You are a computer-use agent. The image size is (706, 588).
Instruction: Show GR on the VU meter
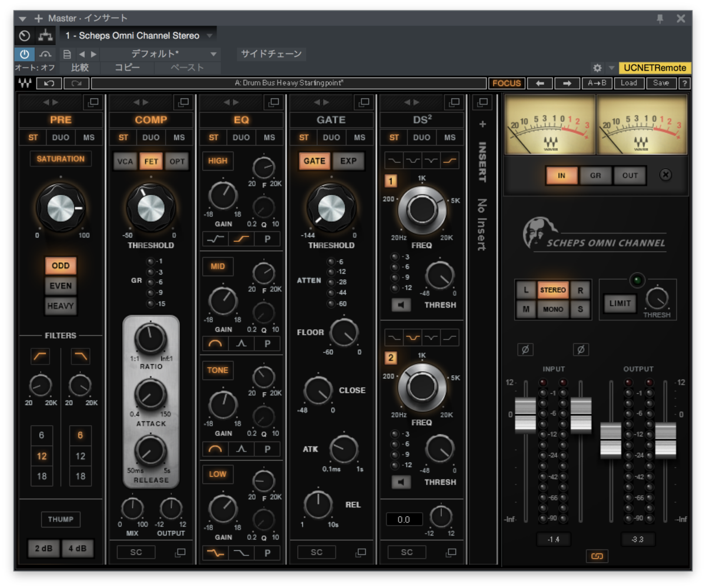595,175
